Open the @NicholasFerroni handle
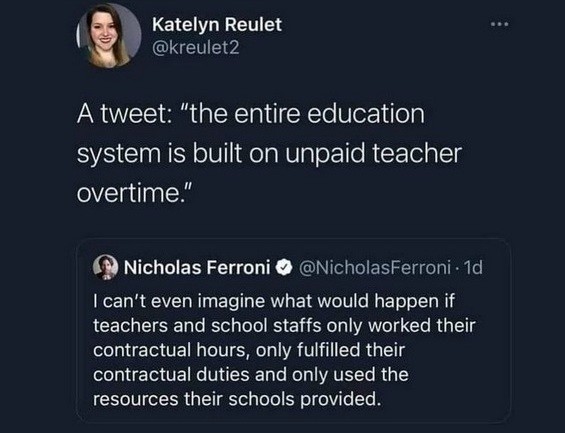The width and height of the screenshot is (565, 433). [376, 268]
